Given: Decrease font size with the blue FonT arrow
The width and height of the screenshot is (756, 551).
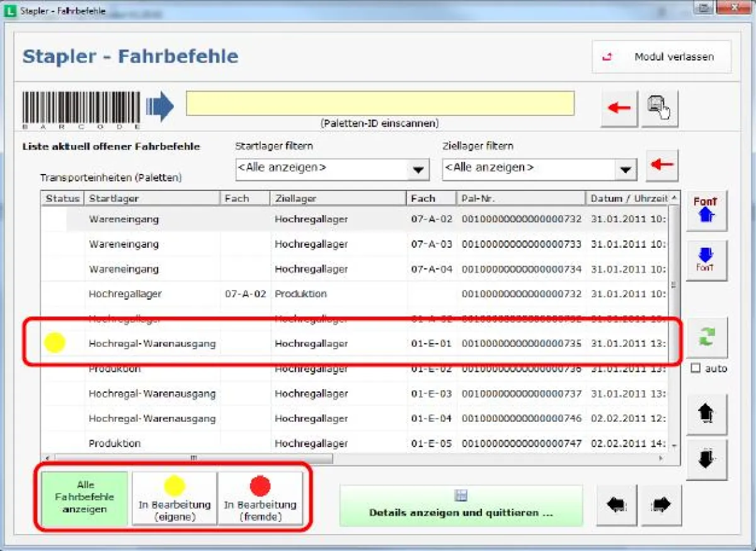Looking at the screenshot, I should (706, 258).
